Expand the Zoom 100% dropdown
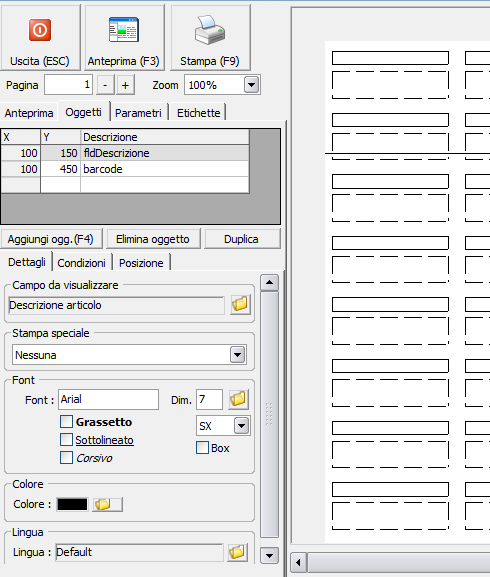This screenshot has width=490, height=577. coord(252,85)
